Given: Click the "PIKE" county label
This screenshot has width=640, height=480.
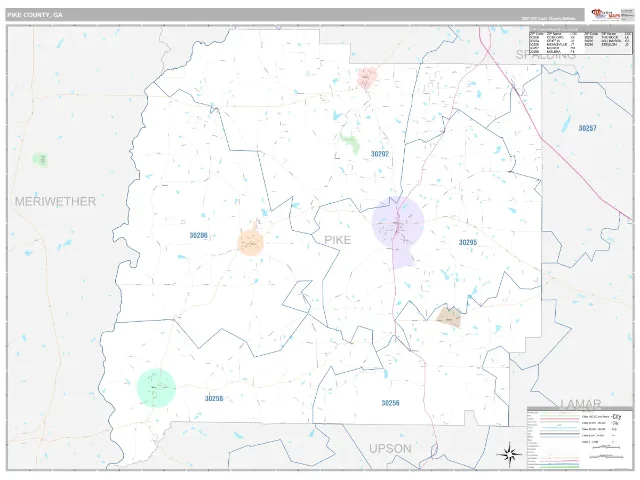Looking at the screenshot, I should click(x=338, y=240).
